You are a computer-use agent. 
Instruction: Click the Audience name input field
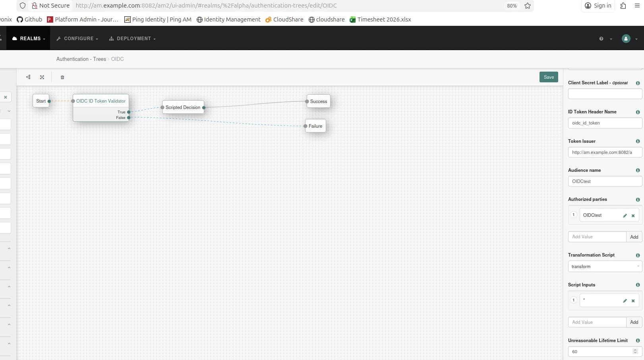(x=605, y=181)
